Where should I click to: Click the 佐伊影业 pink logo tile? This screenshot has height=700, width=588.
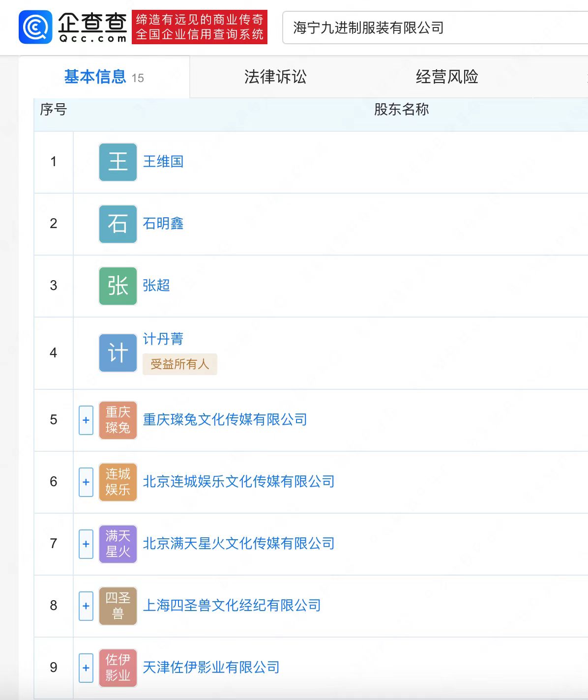tap(118, 668)
